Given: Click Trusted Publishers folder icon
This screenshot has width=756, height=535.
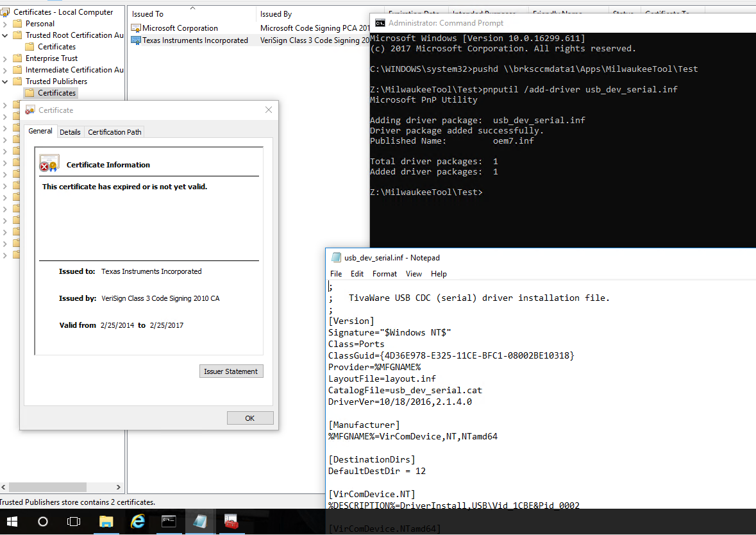Looking at the screenshot, I should [x=17, y=81].
